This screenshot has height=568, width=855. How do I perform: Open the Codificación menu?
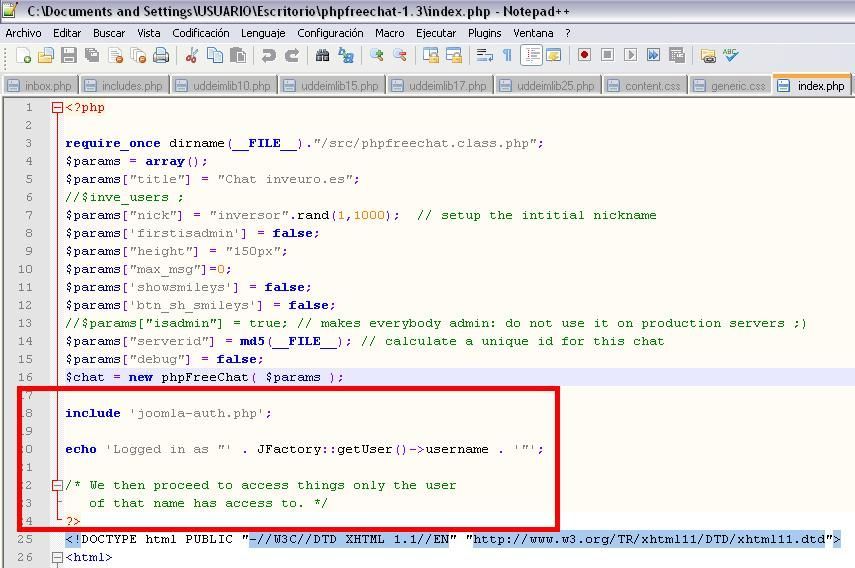point(201,33)
